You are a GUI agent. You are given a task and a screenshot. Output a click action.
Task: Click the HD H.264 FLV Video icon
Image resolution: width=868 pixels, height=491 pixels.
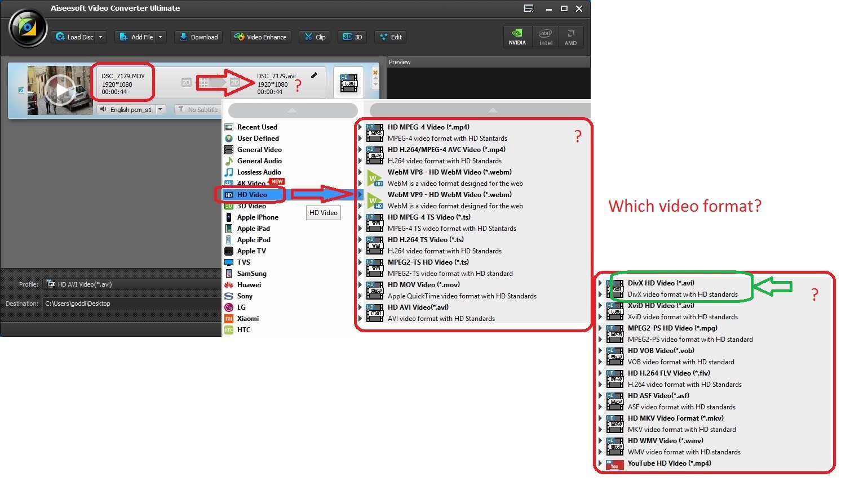pos(615,379)
